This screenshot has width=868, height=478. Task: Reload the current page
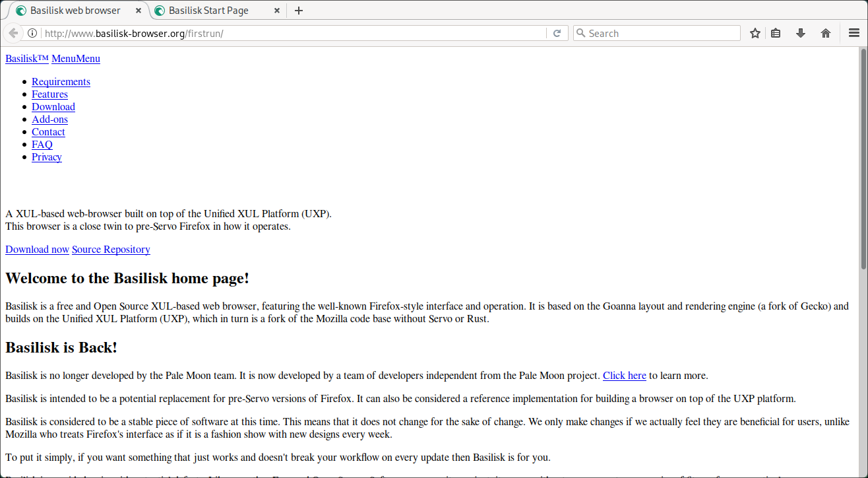pyautogui.click(x=557, y=33)
